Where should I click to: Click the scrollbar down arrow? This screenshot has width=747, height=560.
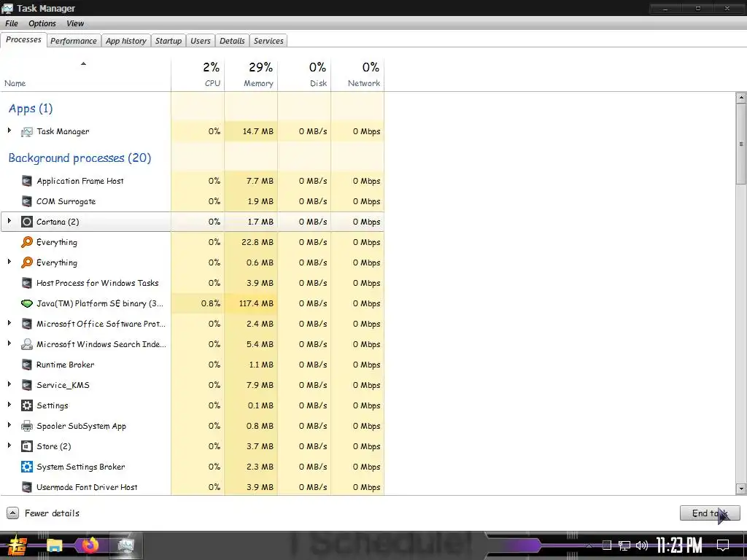pos(740,489)
